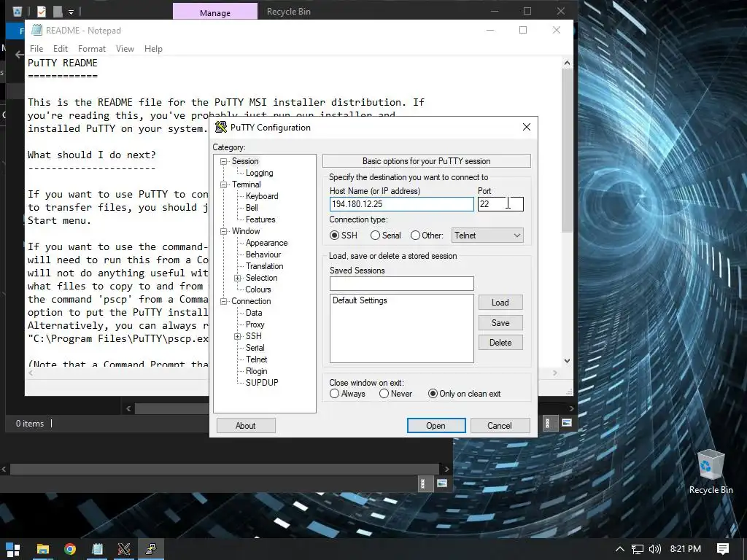Choose Only on clean exit option
Viewport: 747px width, 560px height.
click(x=465, y=394)
